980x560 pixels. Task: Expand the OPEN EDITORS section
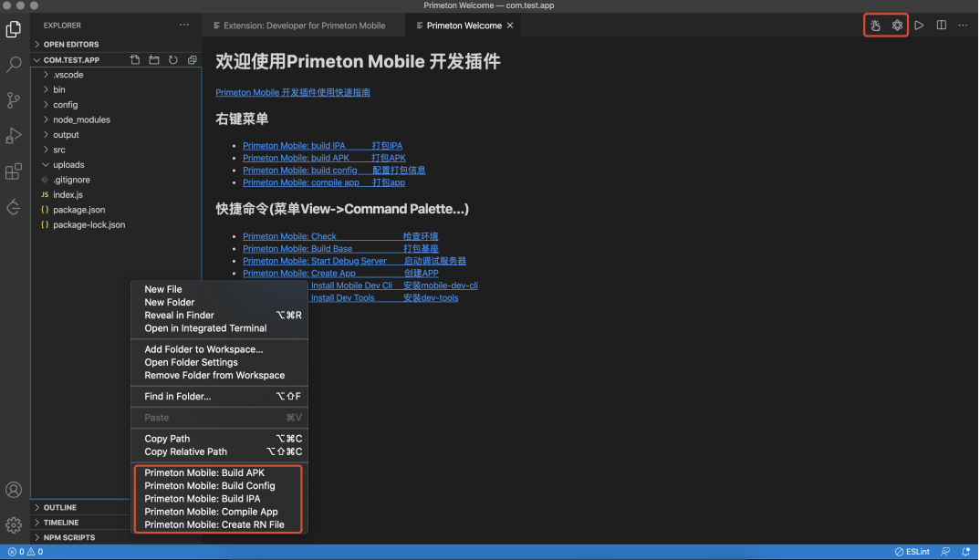71,44
